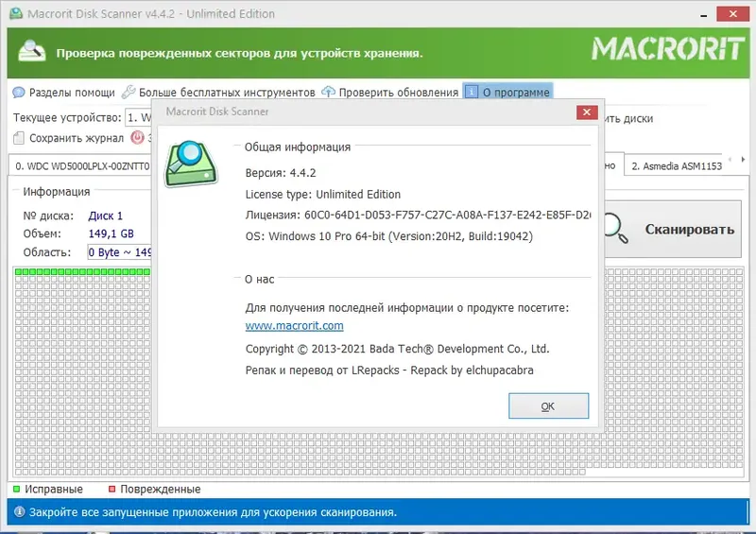
Task: Click the first green scanned sector block
Action: pyautogui.click(x=18, y=272)
